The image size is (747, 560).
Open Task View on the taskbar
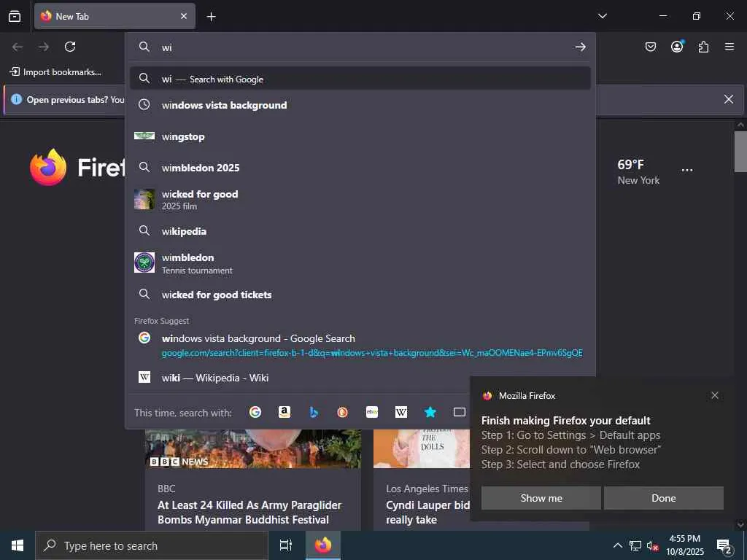coord(285,545)
